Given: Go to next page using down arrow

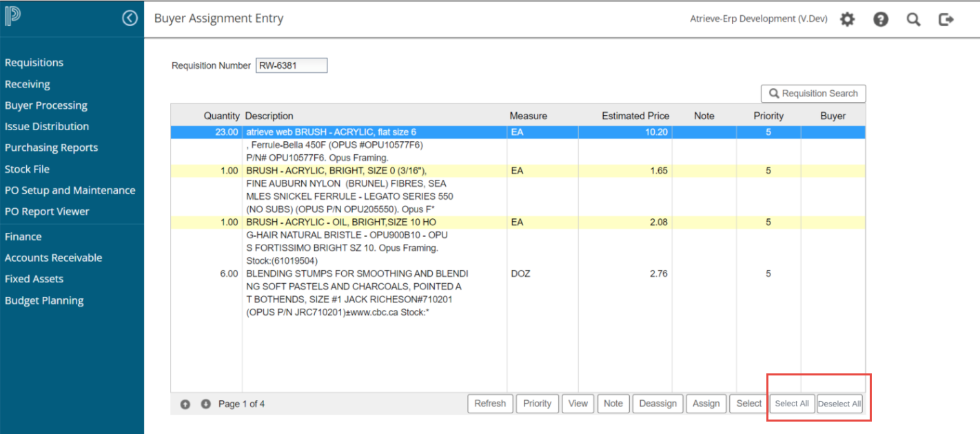Looking at the screenshot, I should (205, 404).
